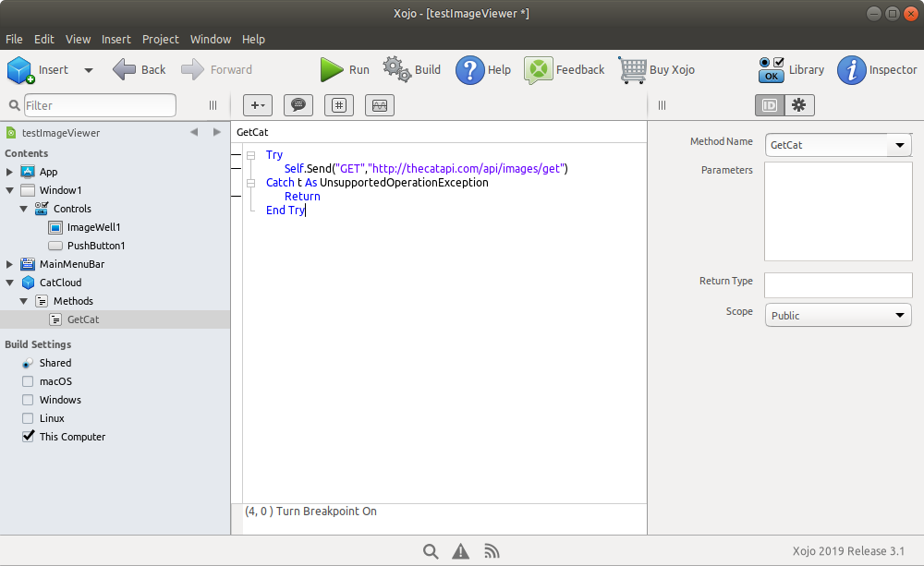
Task: Enable the Linux build checkbox
Action: tap(28, 418)
